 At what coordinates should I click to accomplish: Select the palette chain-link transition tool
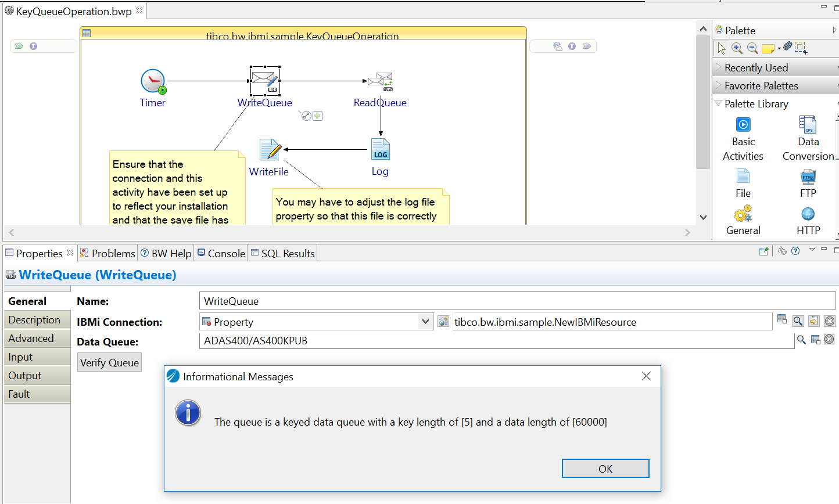[x=788, y=46]
